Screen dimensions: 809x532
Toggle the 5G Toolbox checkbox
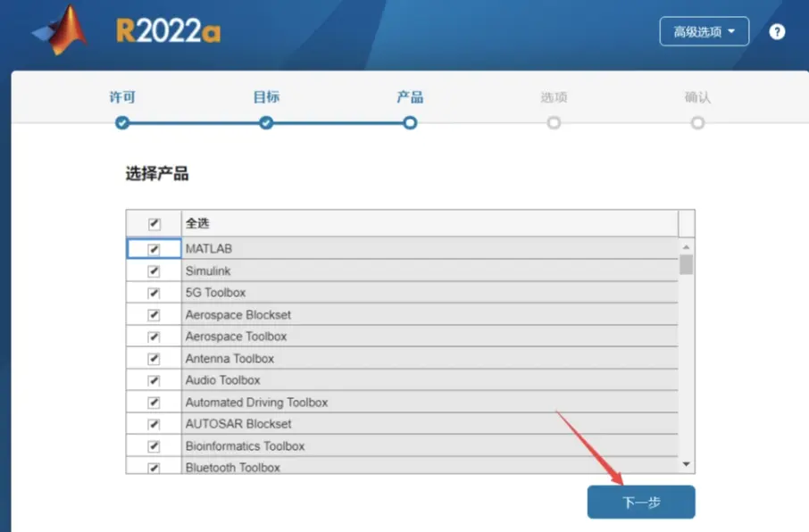pyautogui.click(x=154, y=293)
